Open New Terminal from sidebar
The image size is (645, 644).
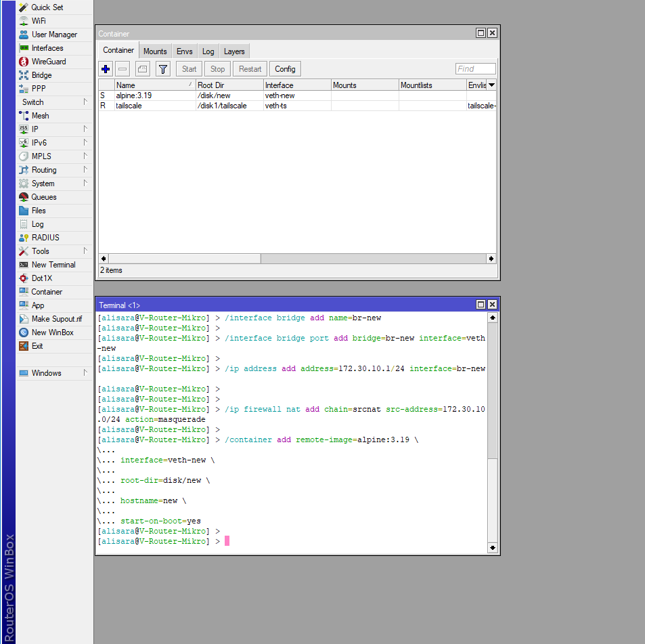(54, 265)
